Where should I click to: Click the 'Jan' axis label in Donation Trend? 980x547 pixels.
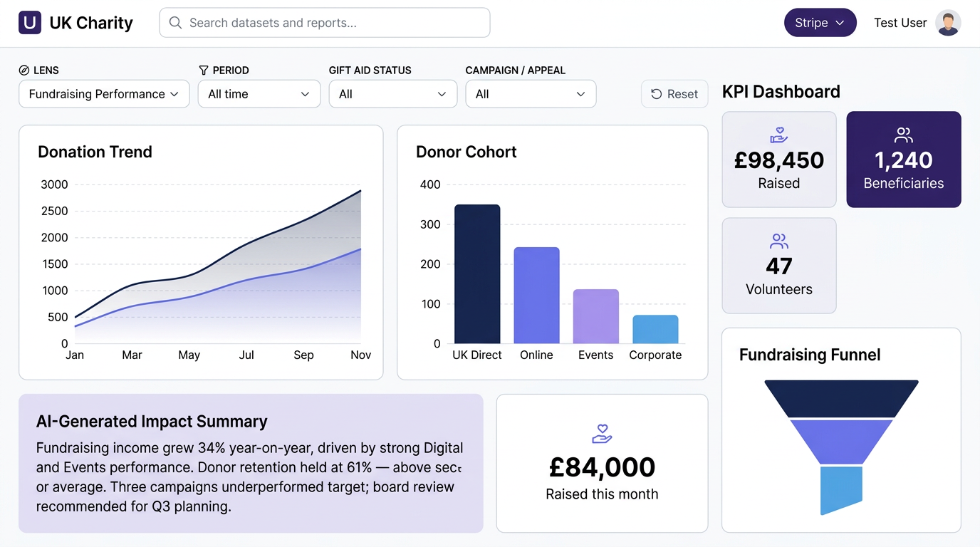point(75,355)
